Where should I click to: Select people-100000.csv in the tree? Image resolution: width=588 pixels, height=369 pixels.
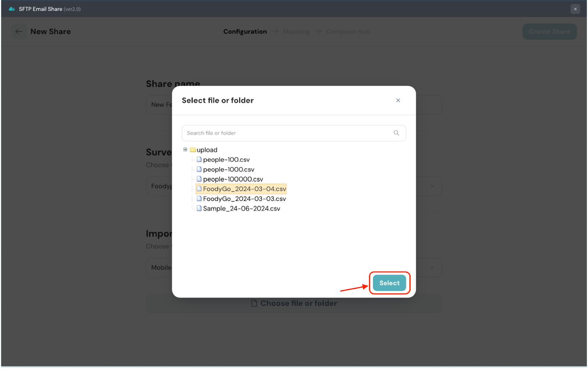[x=233, y=179]
